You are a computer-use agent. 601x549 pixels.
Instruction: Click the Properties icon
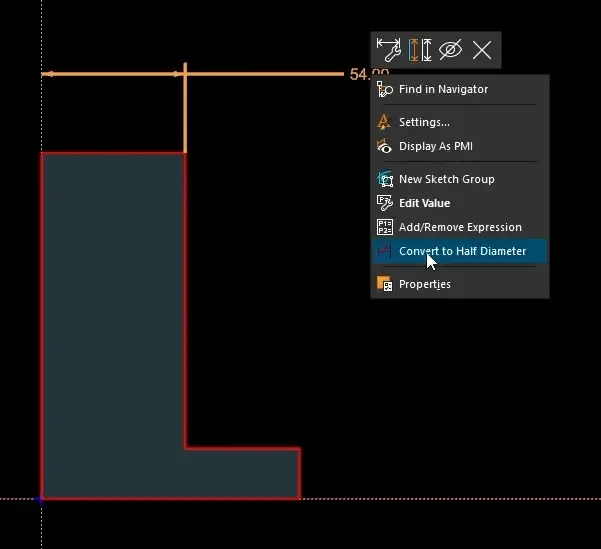pyautogui.click(x=384, y=284)
